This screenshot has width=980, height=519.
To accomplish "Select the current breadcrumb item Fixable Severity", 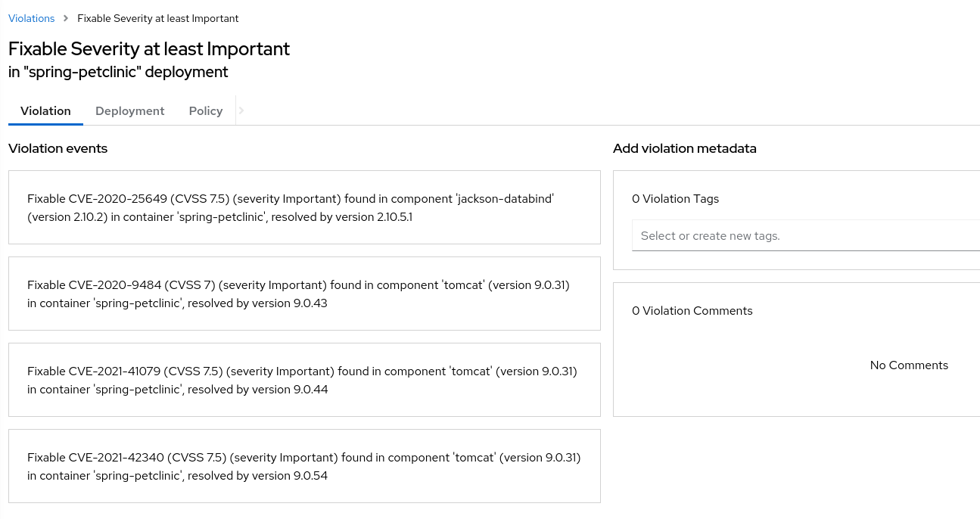I will point(157,18).
